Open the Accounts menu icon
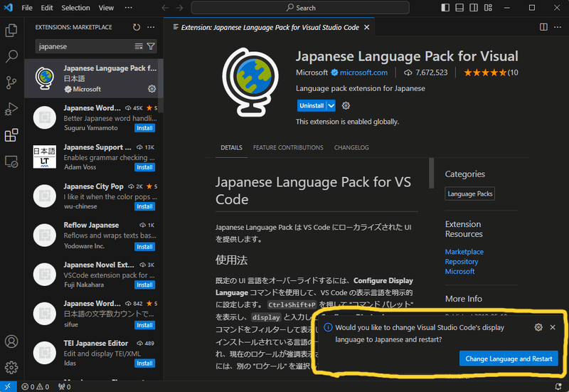 [x=11, y=341]
